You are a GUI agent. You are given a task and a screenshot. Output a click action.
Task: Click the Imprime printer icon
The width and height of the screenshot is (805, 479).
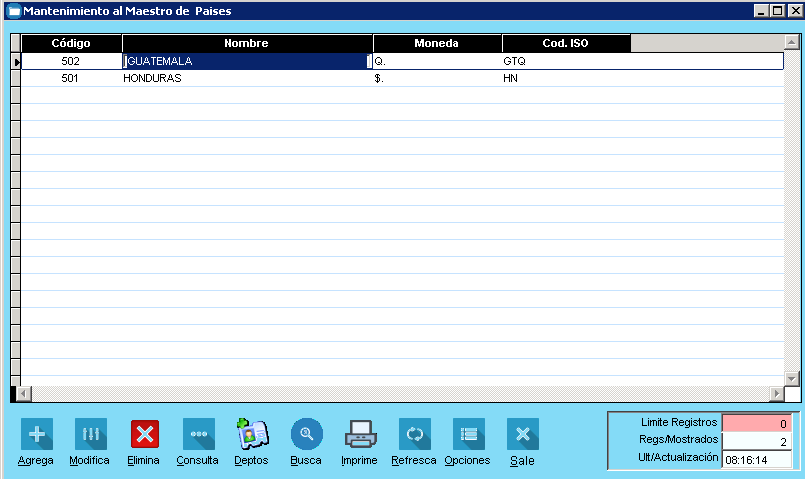click(x=360, y=434)
